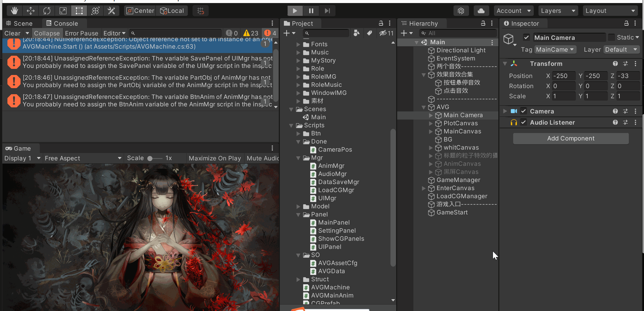This screenshot has width=644, height=311.
Task: Search by type in Project
Action: point(356,33)
